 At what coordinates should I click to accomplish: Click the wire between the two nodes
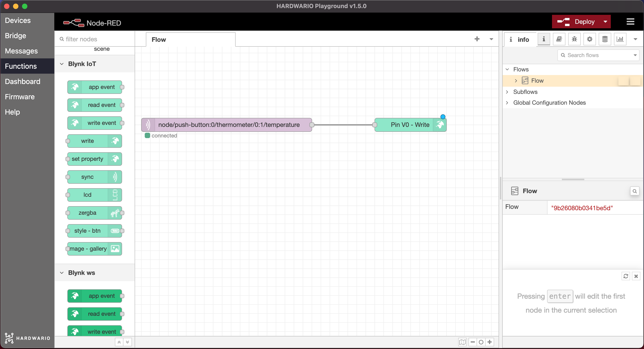pos(343,125)
